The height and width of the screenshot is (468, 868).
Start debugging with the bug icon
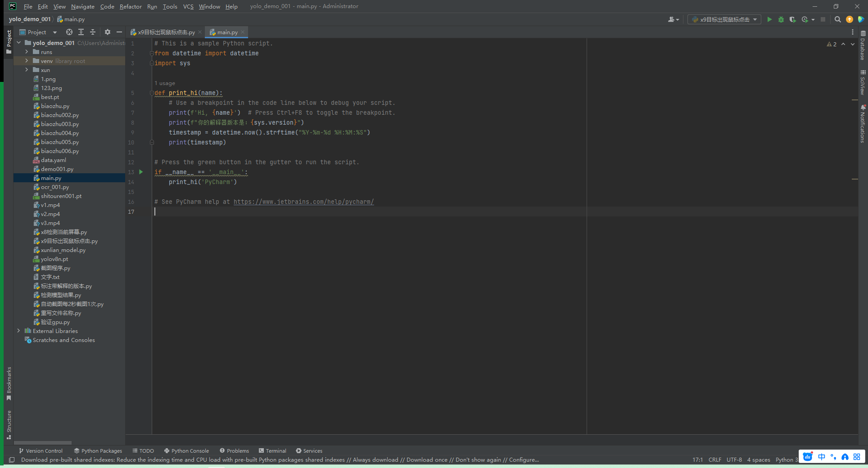781,19
